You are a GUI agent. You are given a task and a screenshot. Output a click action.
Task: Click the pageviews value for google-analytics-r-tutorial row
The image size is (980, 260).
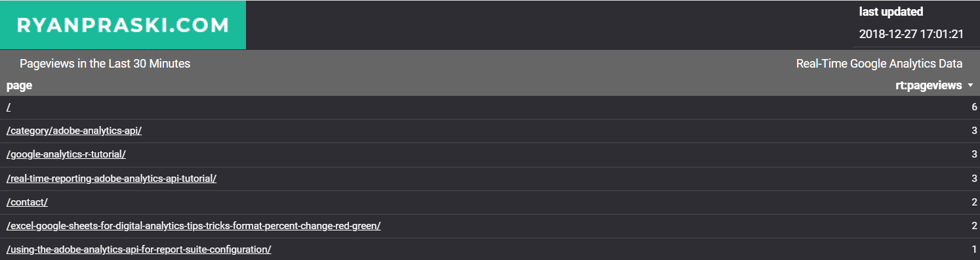(x=974, y=154)
